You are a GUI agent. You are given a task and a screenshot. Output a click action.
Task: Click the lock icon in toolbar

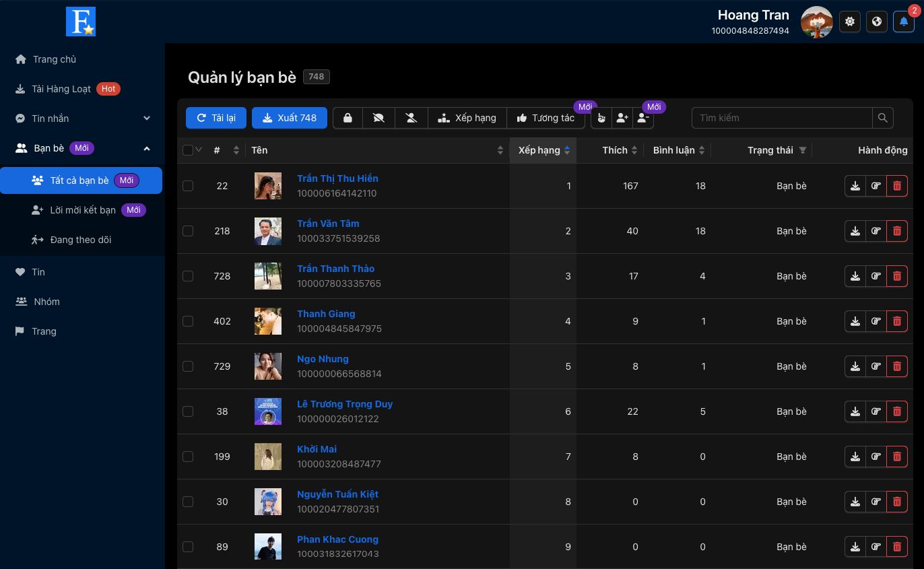point(348,118)
